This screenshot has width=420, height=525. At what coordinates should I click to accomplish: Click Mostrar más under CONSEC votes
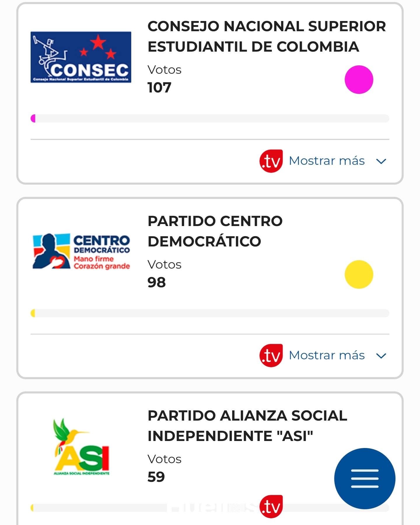(327, 161)
